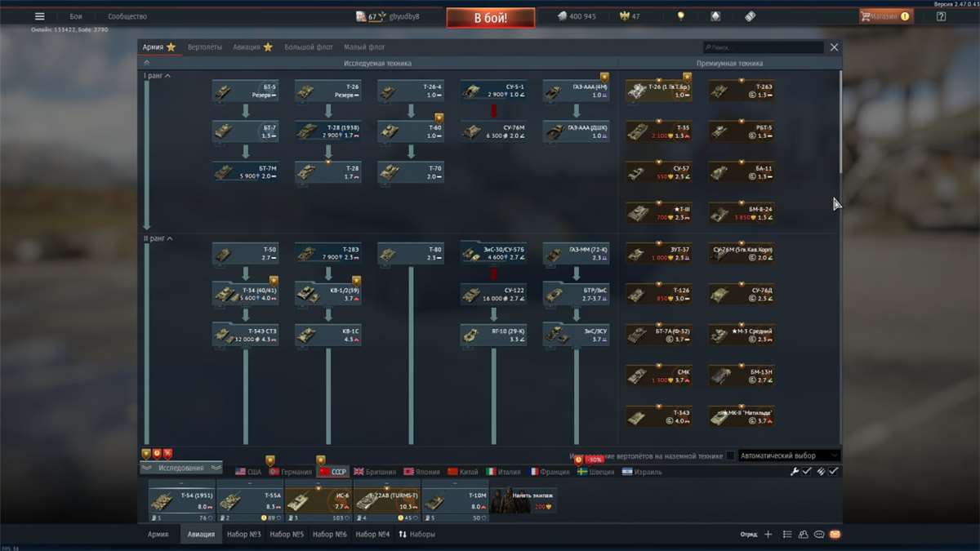
Task: Select the Франция nation tab
Action: click(x=550, y=472)
